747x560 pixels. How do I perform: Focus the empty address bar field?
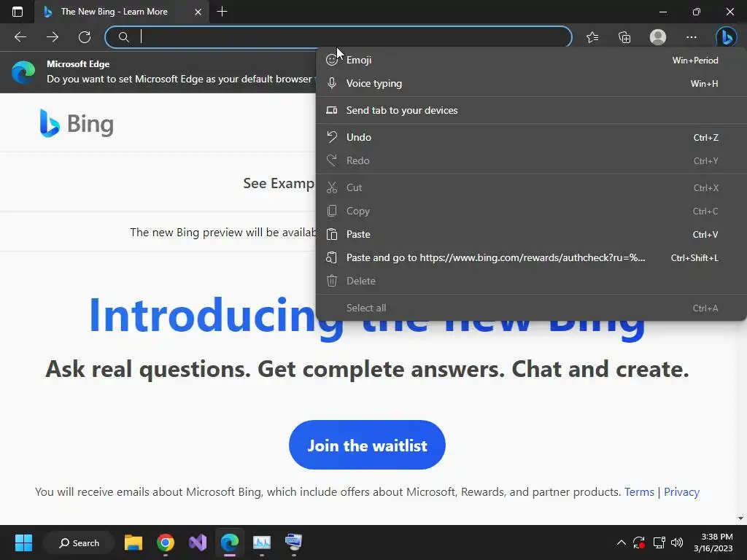click(x=338, y=36)
